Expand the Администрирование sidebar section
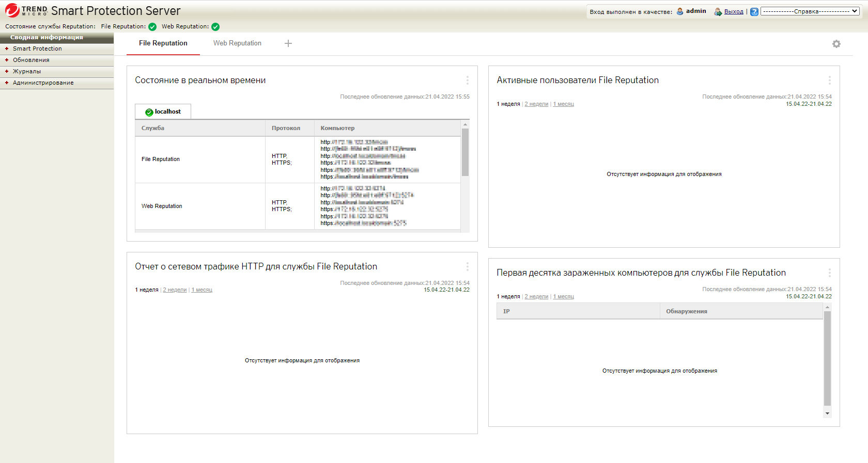Viewport: 868px width, 463px height. [43, 83]
